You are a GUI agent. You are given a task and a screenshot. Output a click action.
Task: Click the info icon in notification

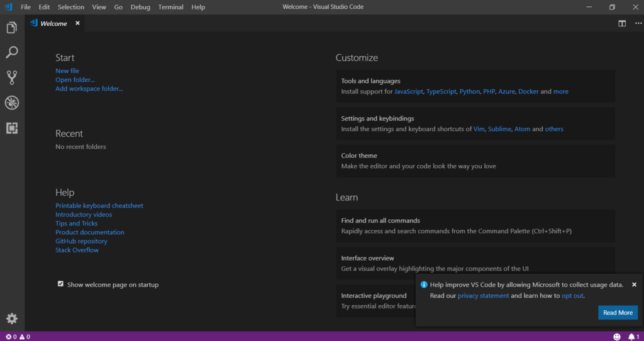[x=424, y=284]
